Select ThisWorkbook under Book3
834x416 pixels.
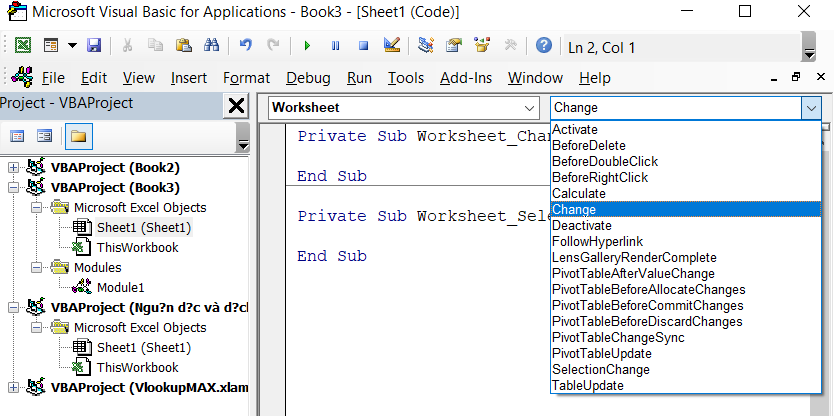137,247
